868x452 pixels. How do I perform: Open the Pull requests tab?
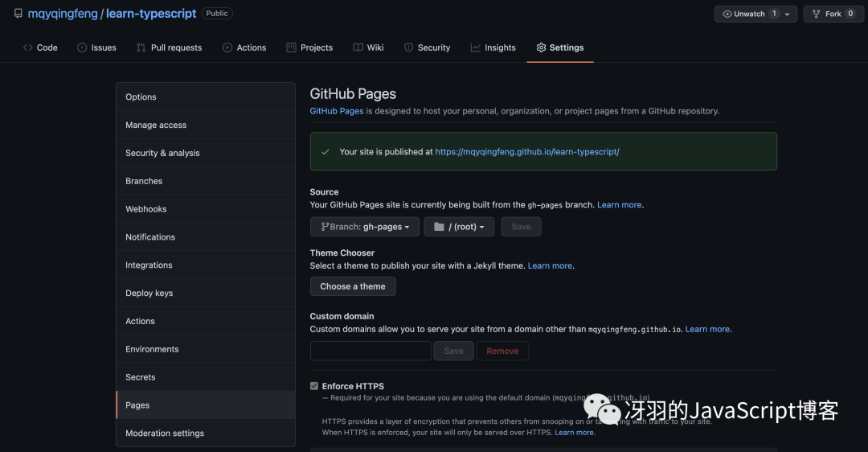[x=170, y=47]
